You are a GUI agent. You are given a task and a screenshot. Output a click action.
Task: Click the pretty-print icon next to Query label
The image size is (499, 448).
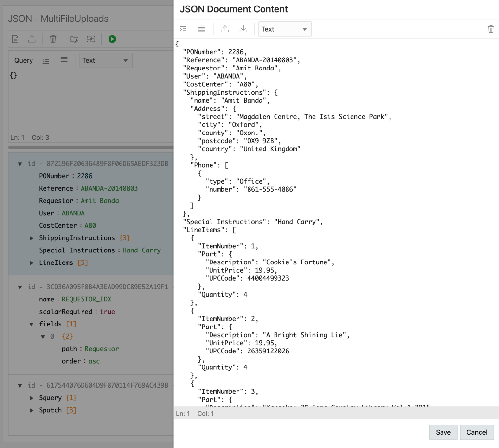point(46,61)
